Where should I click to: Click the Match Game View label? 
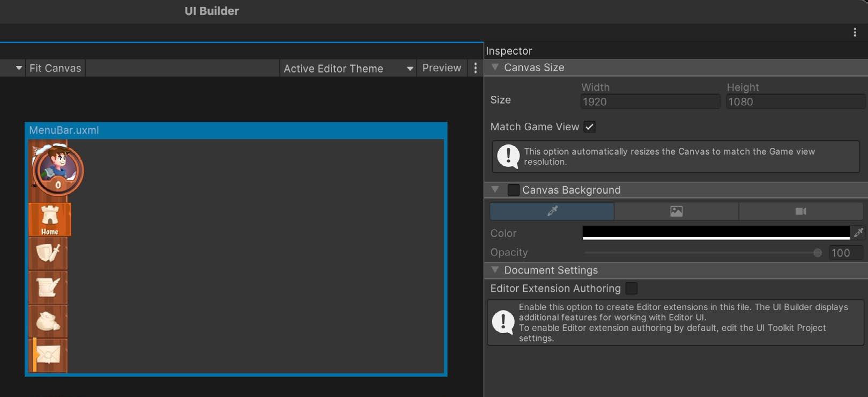[x=535, y=127]
